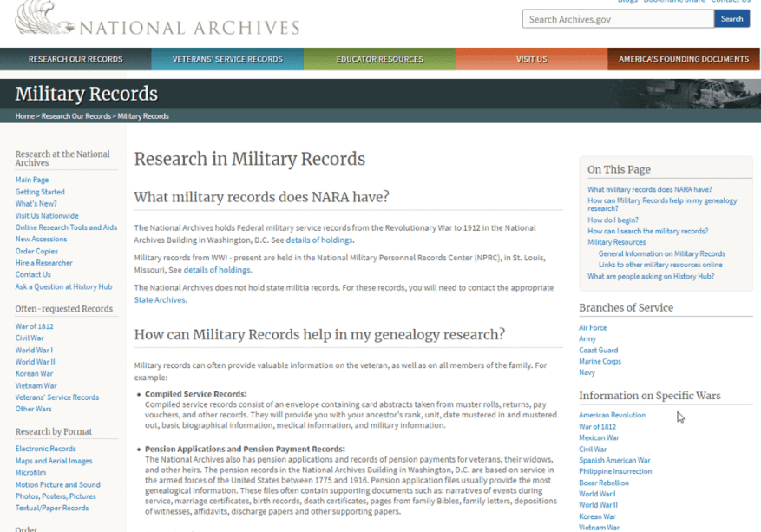Image resolution: width=761 pixels, height=532 pixels.
Task: Open the Visit Us navigation tab
Action: [x=531, y=59]
